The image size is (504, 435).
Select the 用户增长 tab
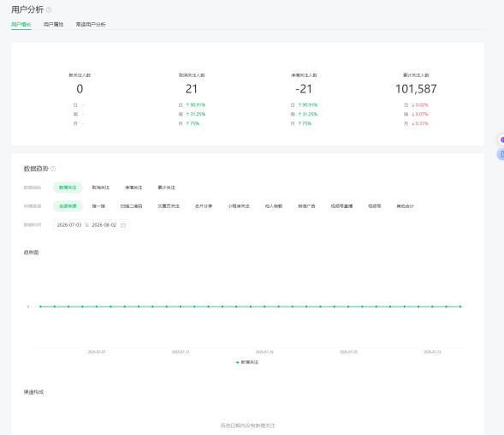point(21,25)
